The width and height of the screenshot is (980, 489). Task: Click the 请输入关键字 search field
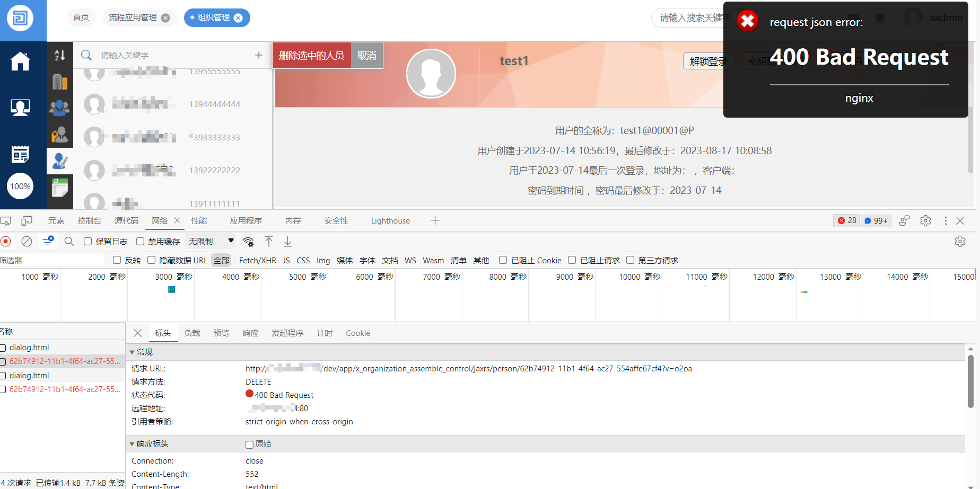(170, 55)
